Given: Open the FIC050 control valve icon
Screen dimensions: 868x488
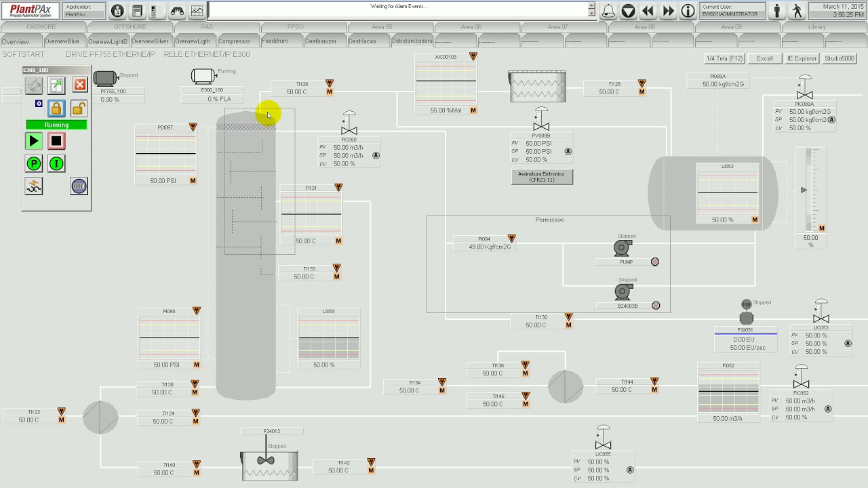Looking at the screenshot, I should (349, 123).
